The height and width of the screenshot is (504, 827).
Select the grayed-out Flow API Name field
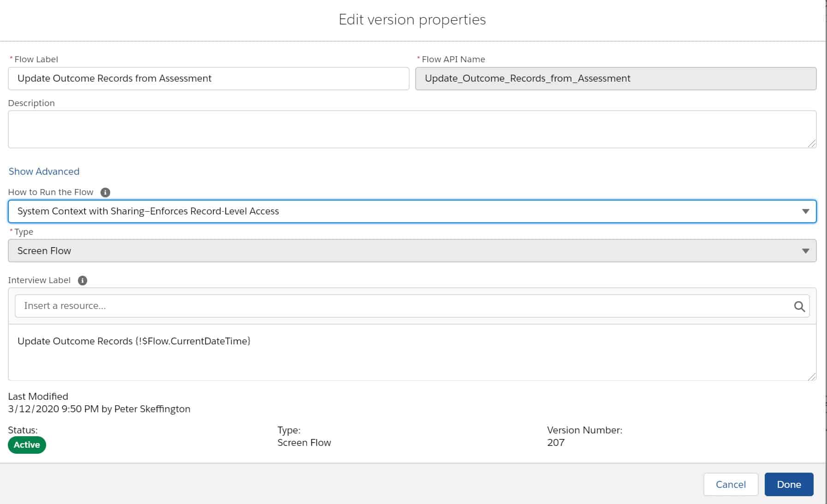coord(616,78)
